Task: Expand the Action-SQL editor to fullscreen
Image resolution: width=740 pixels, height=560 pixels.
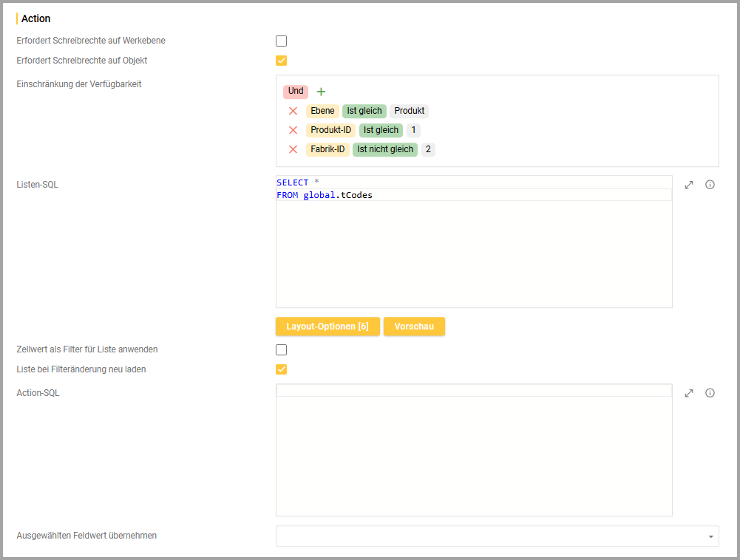Action: click(x=689, y=393)
